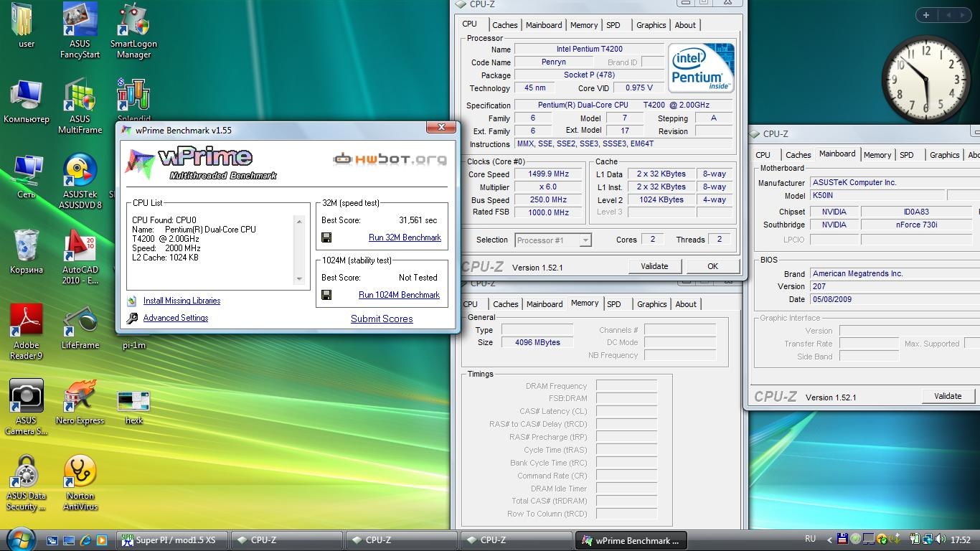Open the media player quick launch icon
Image resolution: width=980 pixels, height=551 pixels.
(102, 540)
